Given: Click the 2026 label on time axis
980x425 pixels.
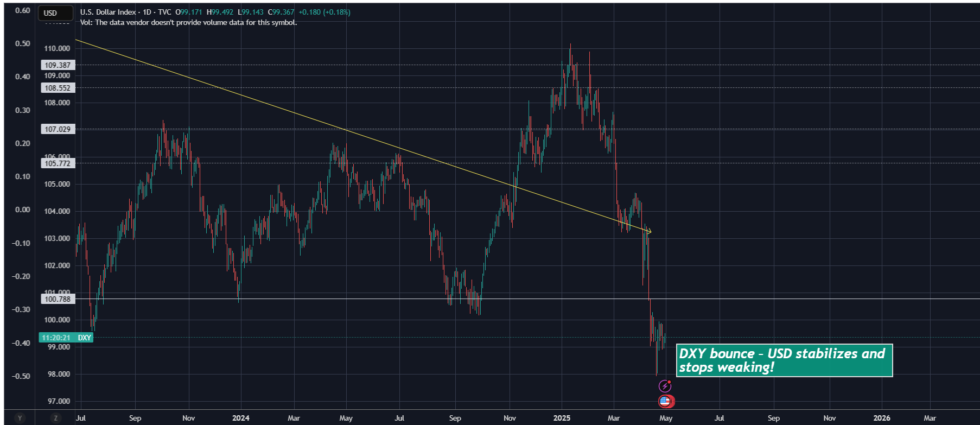Looking at the screenshot, I should tap(882, 418).
